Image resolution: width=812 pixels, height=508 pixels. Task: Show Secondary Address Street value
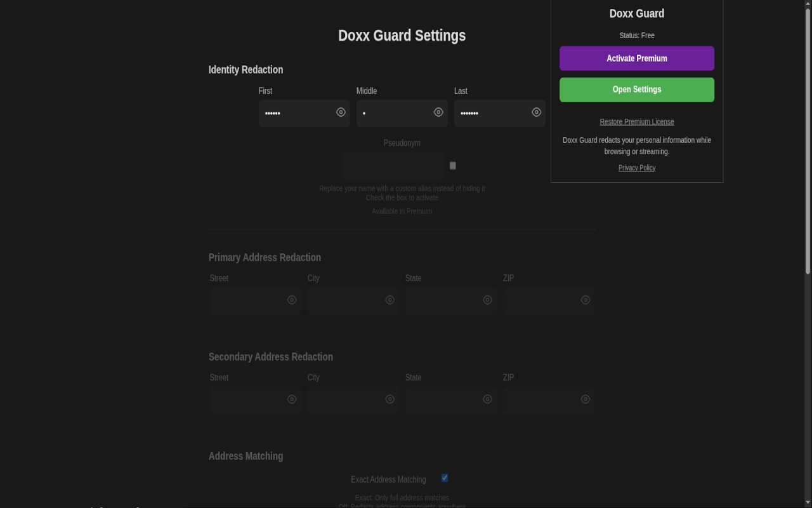click(x=292, y=399)
